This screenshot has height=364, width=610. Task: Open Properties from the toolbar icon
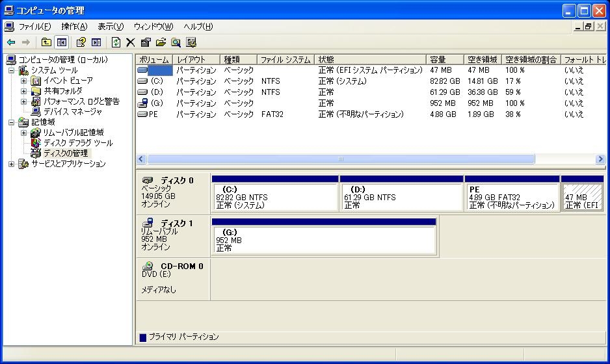coord(146,42)
